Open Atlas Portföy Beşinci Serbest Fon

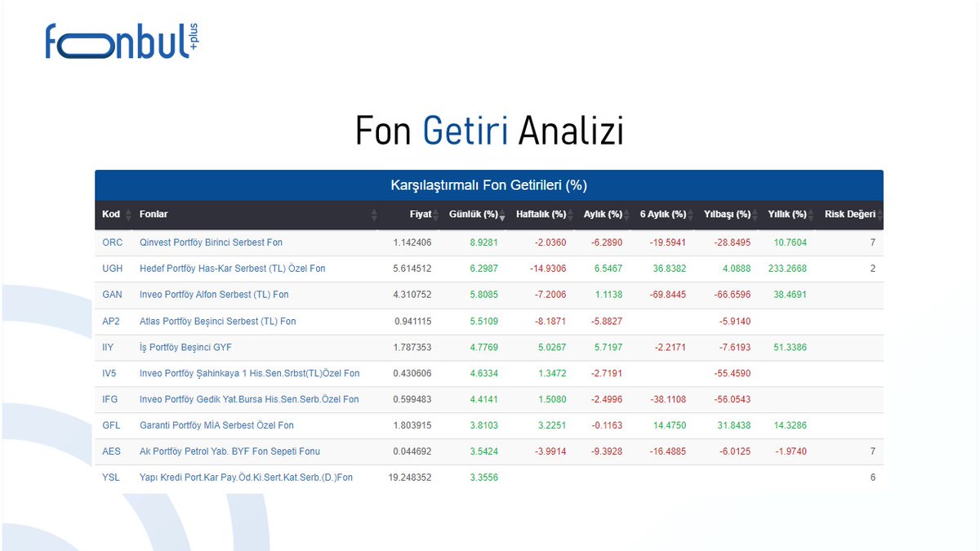pos(218,321)
